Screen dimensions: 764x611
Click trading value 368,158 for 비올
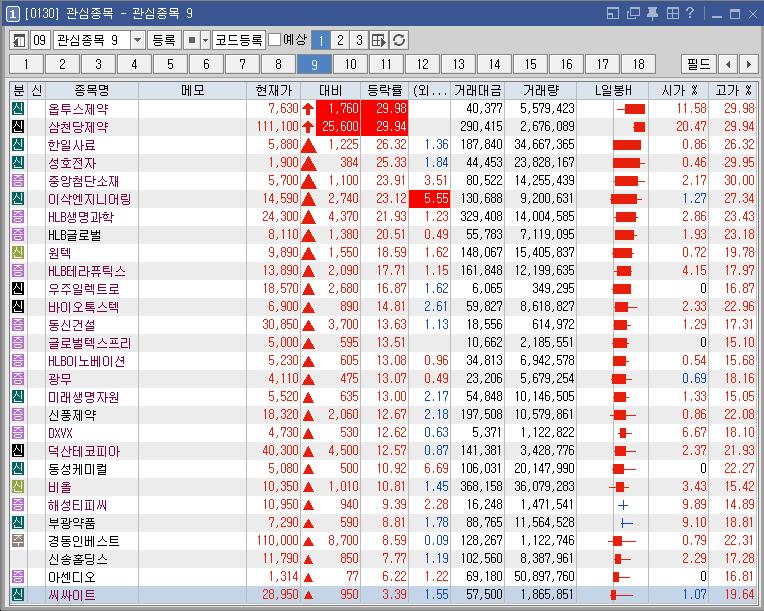481,486
